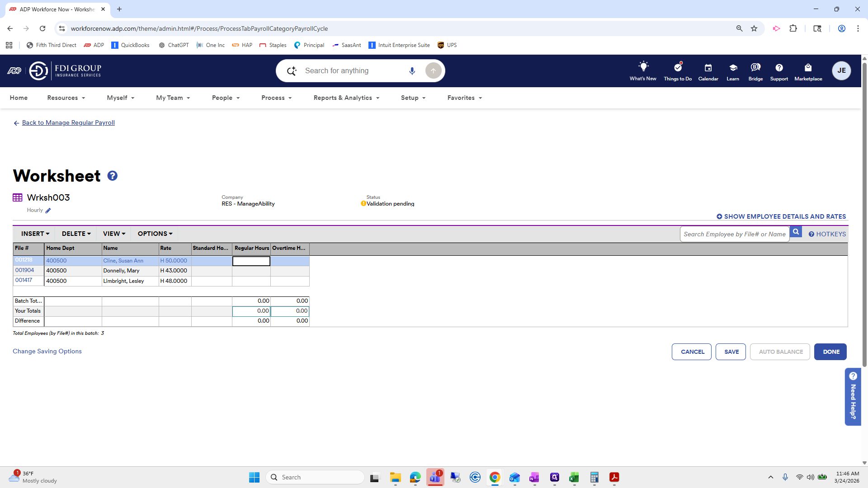Edit the Hourly pay frequency with pencil icon
Screen dimensions: 868x488
click(x=47, y=210)
